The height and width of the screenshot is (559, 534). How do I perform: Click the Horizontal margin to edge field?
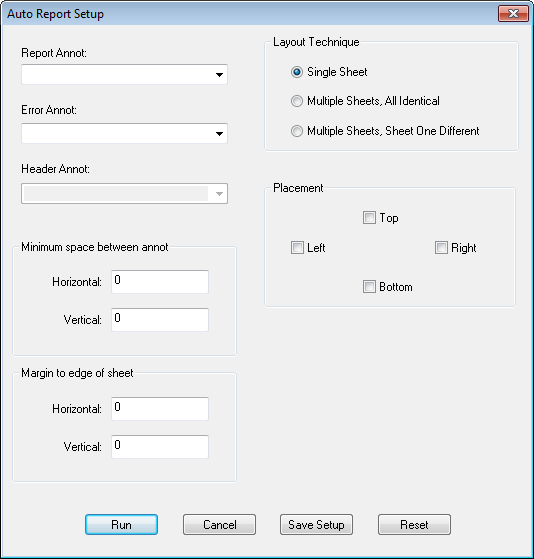160,409
